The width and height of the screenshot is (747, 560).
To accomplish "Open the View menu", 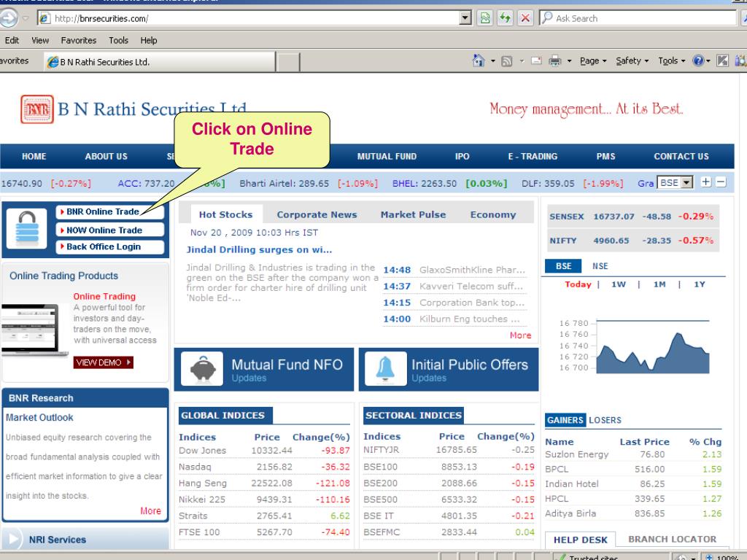I will point(40,41).
